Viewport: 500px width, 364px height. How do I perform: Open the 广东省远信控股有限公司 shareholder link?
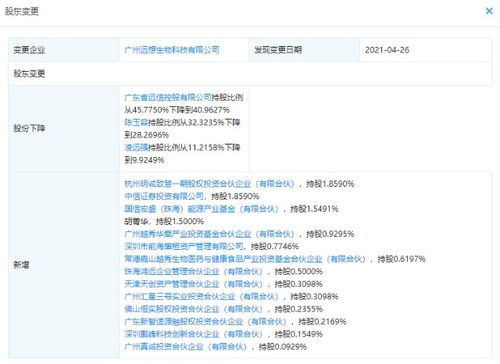coord(168,97)
